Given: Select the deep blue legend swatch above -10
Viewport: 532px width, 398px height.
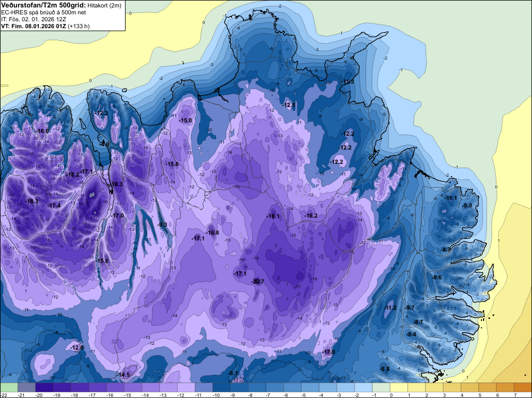Looking at the screenshot, I should [221, 387].
